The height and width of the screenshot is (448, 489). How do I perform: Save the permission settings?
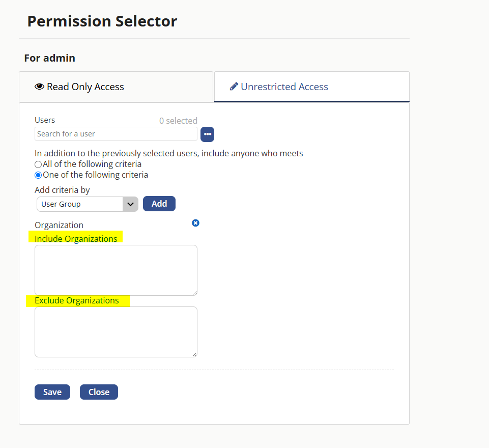coord(52,392)
